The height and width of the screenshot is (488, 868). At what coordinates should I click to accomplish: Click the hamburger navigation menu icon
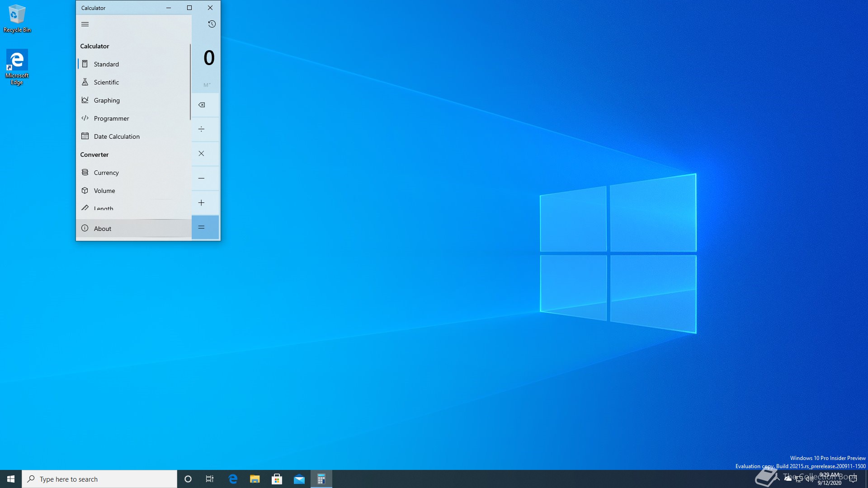pos(85,24)
